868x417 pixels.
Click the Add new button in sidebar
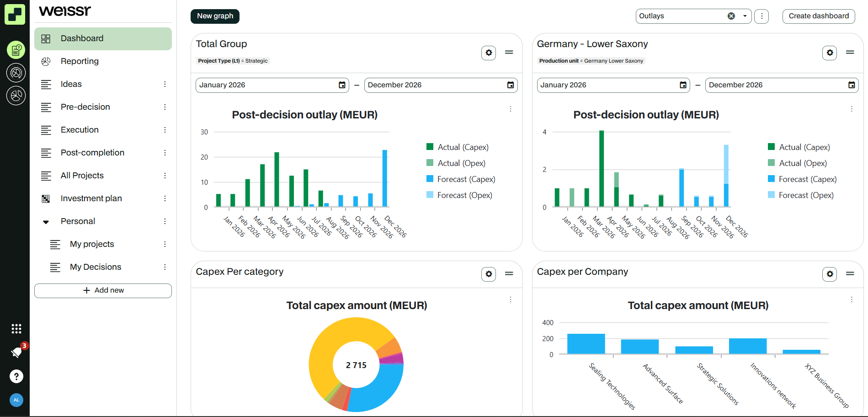[103, 291]
